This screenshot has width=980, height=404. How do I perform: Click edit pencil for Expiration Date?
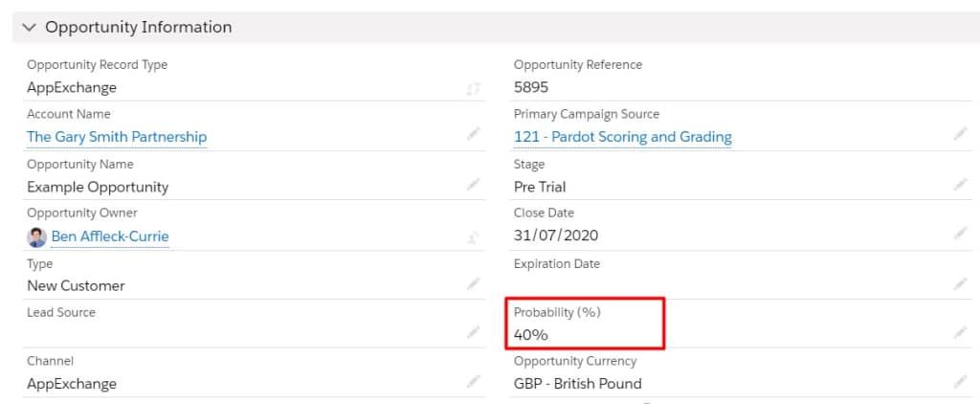point(961,283)
